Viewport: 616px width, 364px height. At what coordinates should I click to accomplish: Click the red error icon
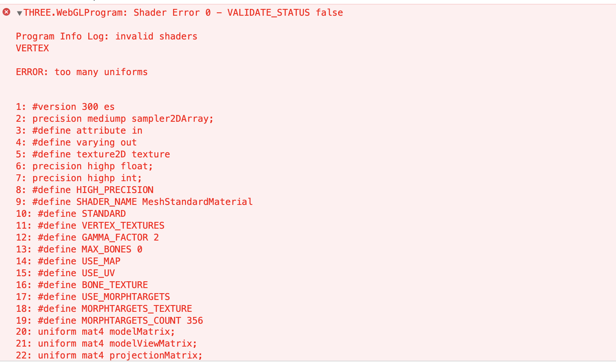[x=6, y=12]
